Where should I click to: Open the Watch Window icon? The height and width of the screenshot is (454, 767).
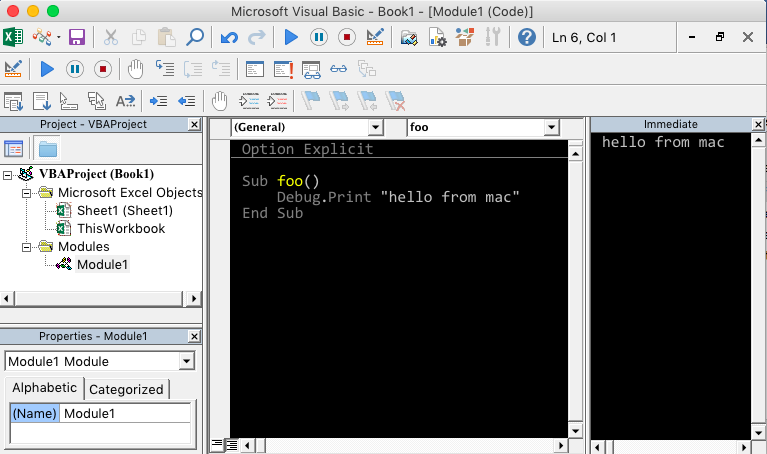click(311, 69)
